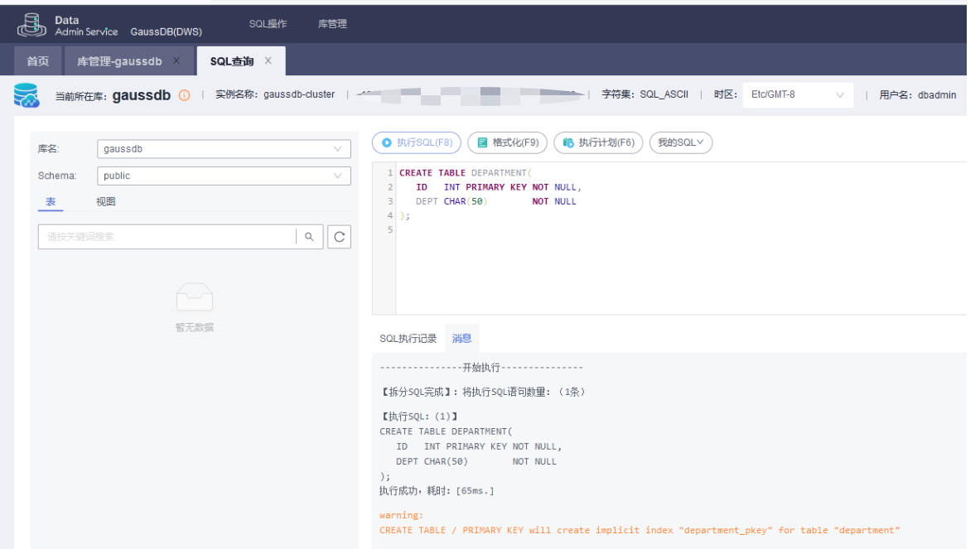Click the refresh icon next to table search
Viewport: 980px width, 549px height.
pyautogui.click(x=340, y=237)
